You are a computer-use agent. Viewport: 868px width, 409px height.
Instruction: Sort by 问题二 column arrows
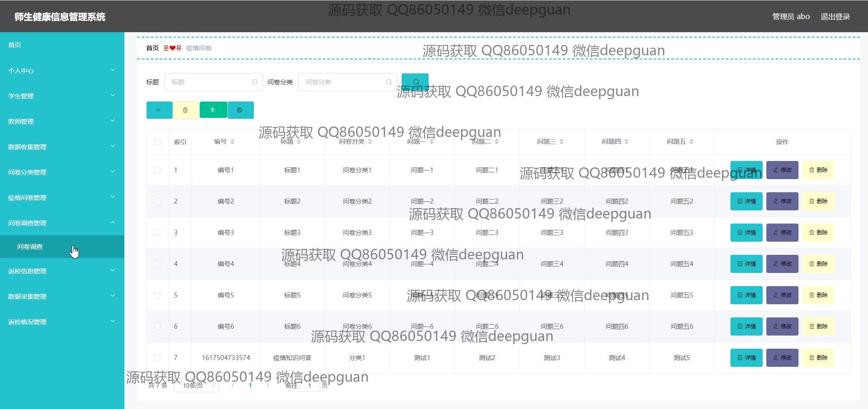pos(497,141)
